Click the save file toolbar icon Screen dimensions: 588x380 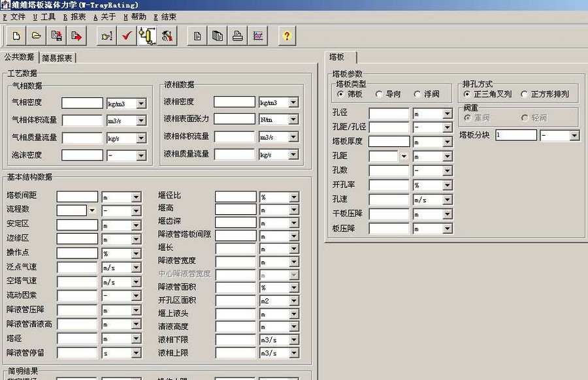(x=56, y=36)
